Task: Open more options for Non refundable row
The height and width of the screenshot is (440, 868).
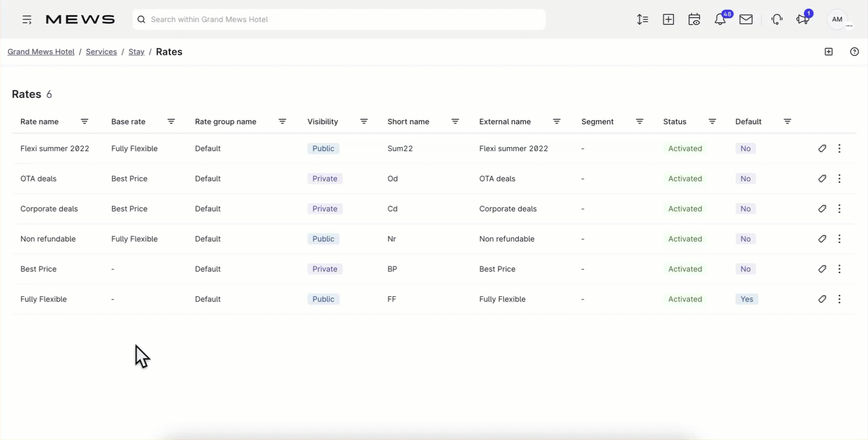Action: (839, 239)
